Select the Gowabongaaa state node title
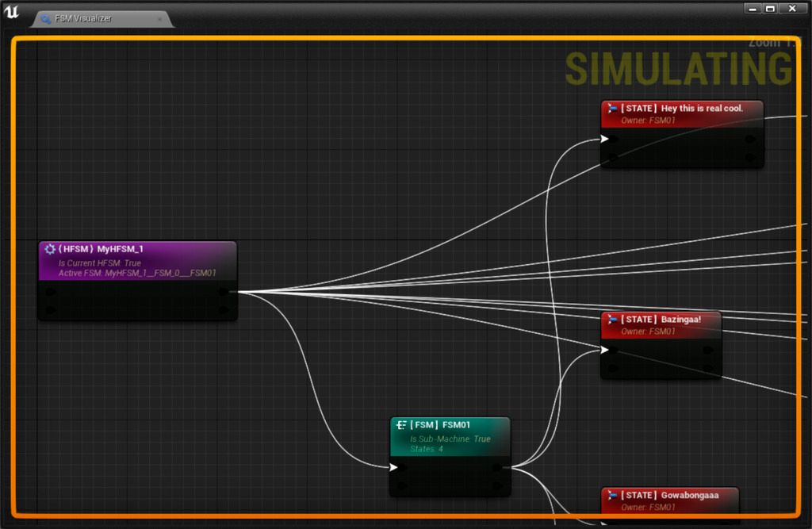This screenshot has width=812, height=529. (689, 496)
